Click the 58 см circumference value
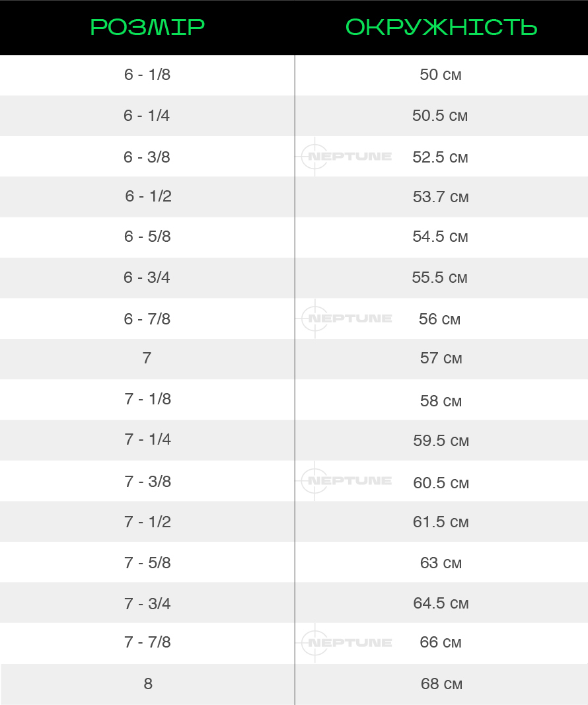The width and height of the screenshot is (588, 705). click(x=441, y=401)
